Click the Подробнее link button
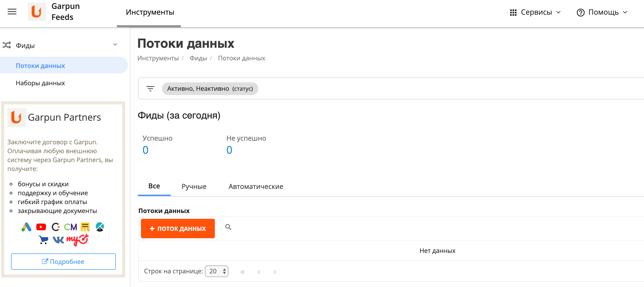Viewport: 644px width, 287px height. point(63,262)
